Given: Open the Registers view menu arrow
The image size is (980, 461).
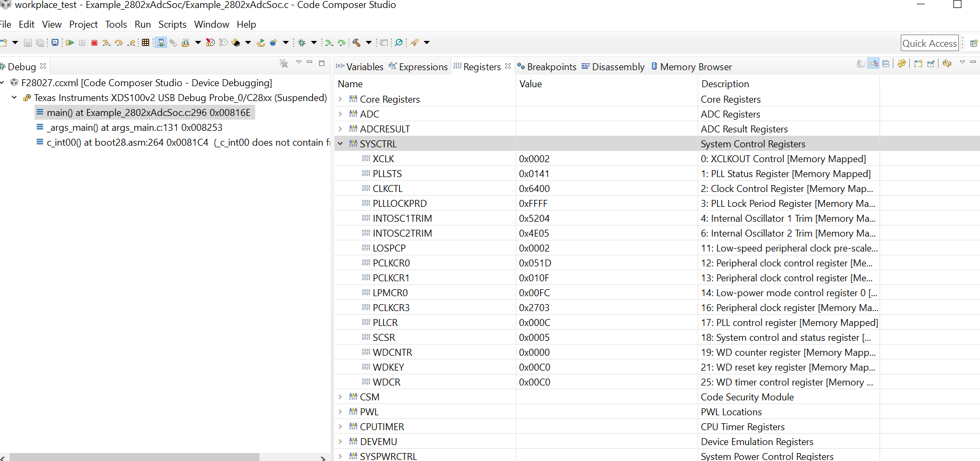Looking at the screenshot, I should (x=962, y=63).
